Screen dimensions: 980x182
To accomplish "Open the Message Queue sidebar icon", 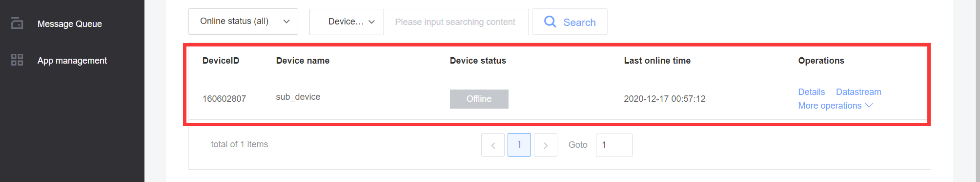I will point(17,23).
